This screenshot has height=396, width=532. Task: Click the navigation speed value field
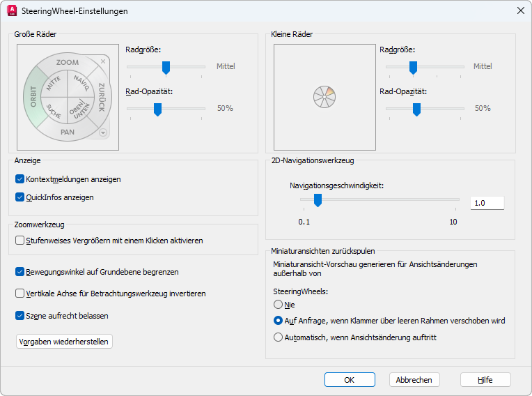pyautogui.click(x=487, y=203)
